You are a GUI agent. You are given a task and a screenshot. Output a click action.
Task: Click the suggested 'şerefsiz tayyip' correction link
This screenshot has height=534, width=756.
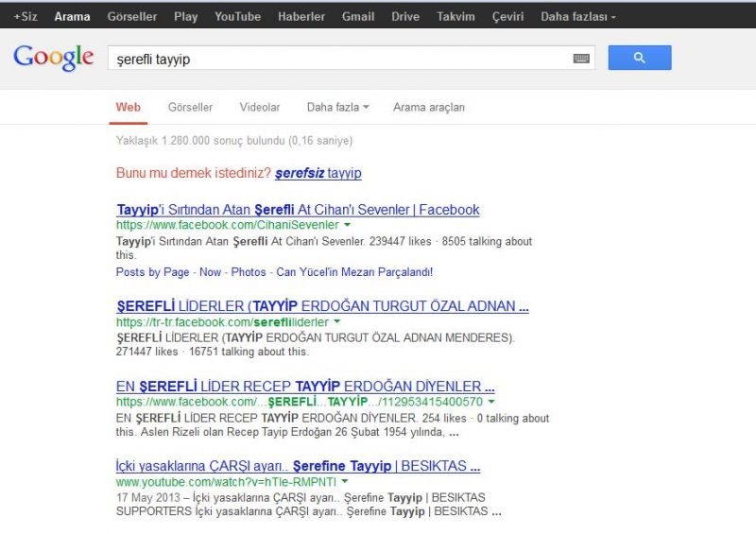[318, 174]
